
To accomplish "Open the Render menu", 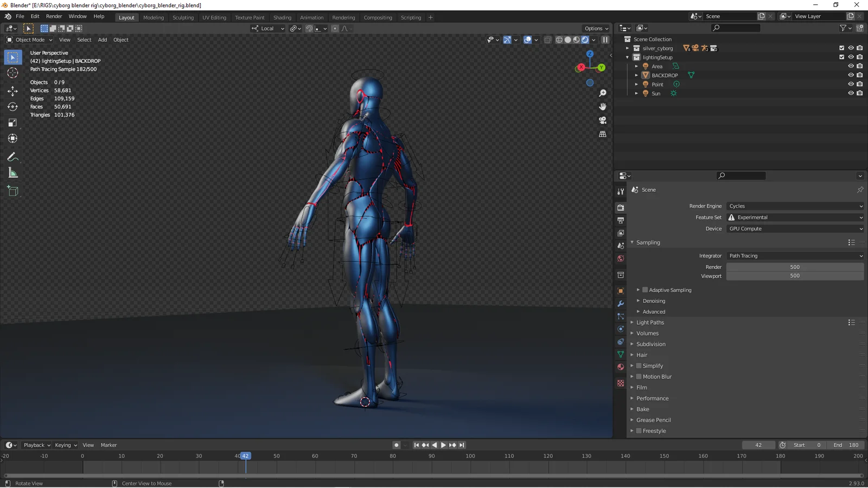I will (54, 16).
